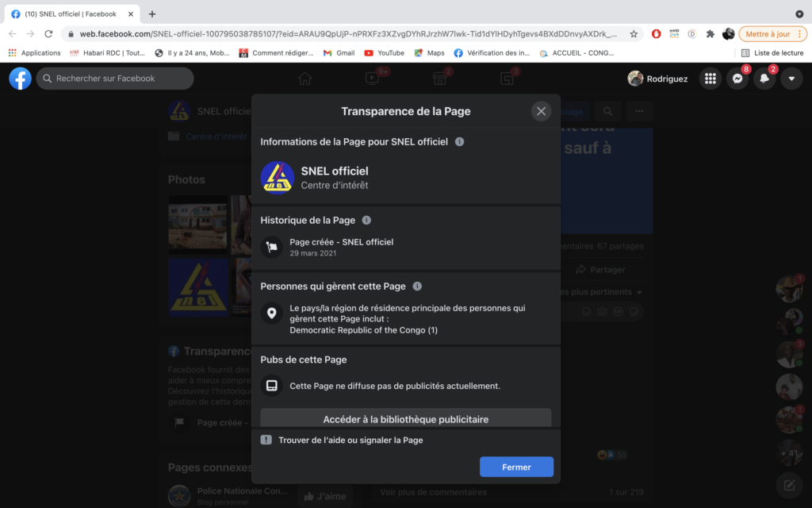
Task: Open Liste de lecture
Action: (x=772, y=53)
